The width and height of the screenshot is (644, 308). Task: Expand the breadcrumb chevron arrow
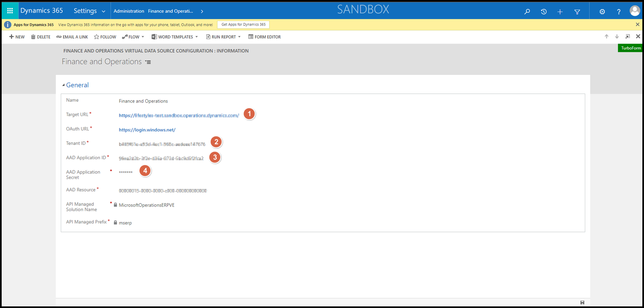[202, 11]
